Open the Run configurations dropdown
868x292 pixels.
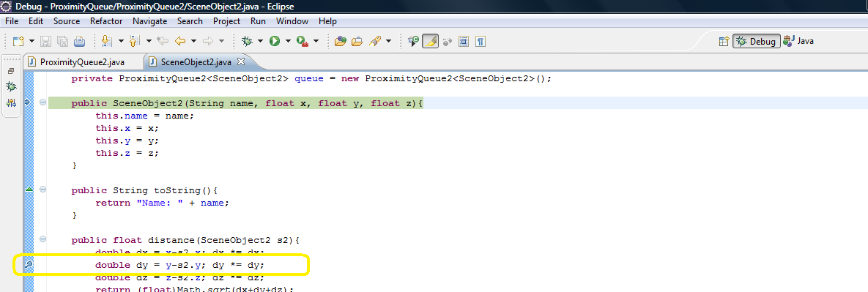click(288, 41)
